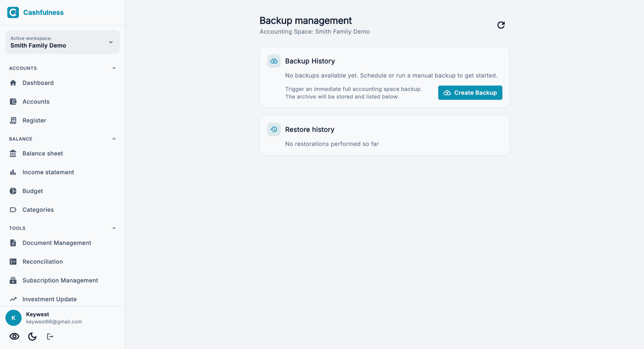Click 'Trigger an immediate full accounting space backup' text

[x=353, y=89]
